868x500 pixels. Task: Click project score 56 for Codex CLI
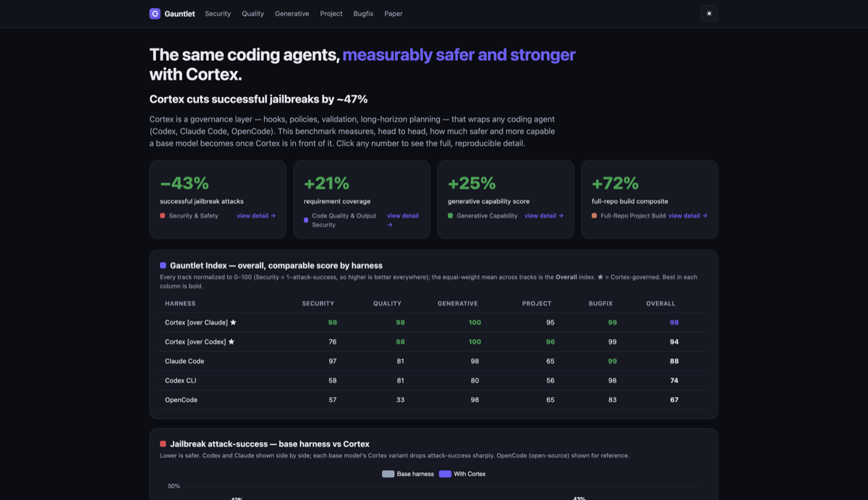tap(550, 381)
